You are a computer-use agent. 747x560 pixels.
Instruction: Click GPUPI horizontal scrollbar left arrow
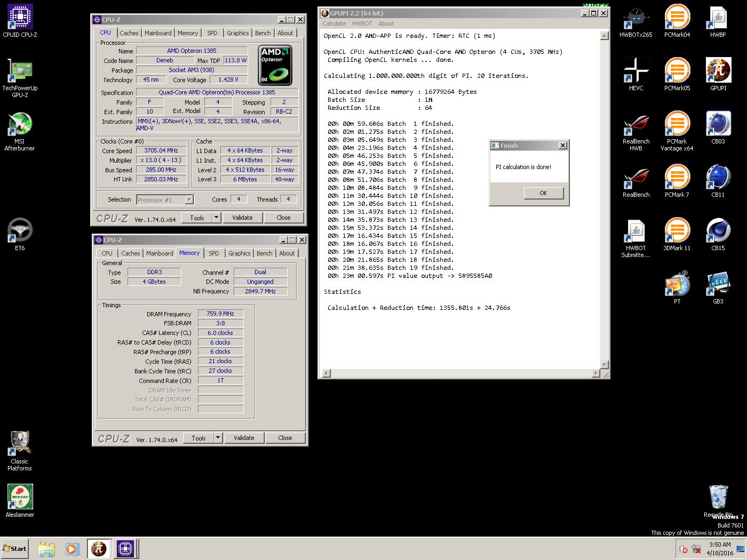(327, 373)
